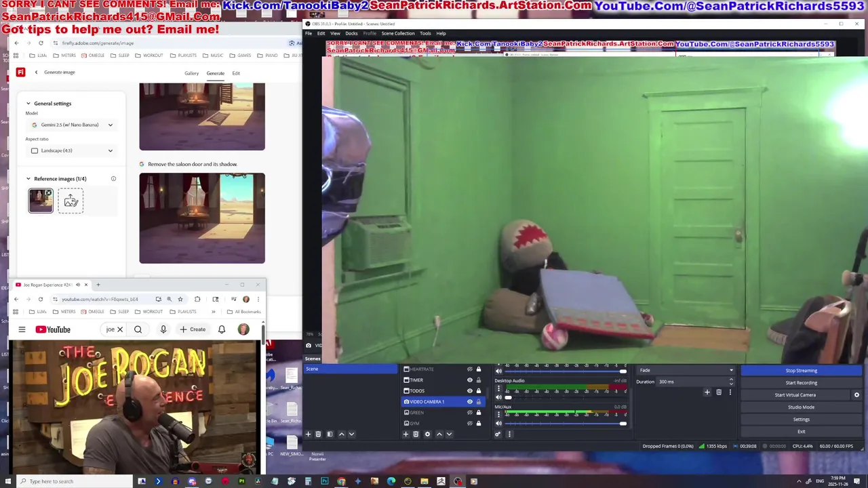Viewport: 868px width, 488px height.
Task: Bookmark this page star in YouTube window
Action: click(x=180, y=299)
